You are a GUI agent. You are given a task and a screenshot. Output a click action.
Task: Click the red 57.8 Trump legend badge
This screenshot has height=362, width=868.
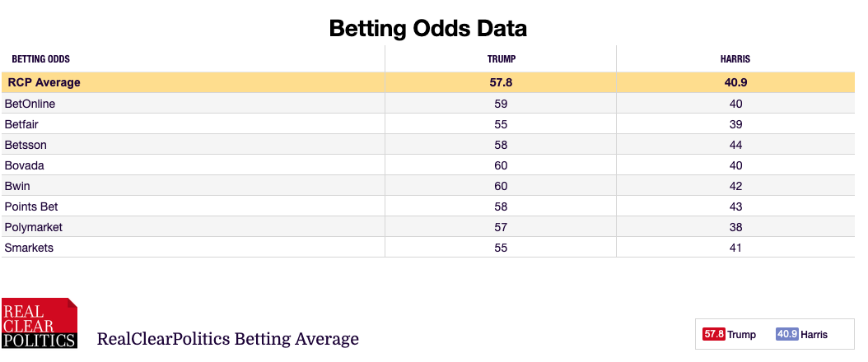click(713, 334)
